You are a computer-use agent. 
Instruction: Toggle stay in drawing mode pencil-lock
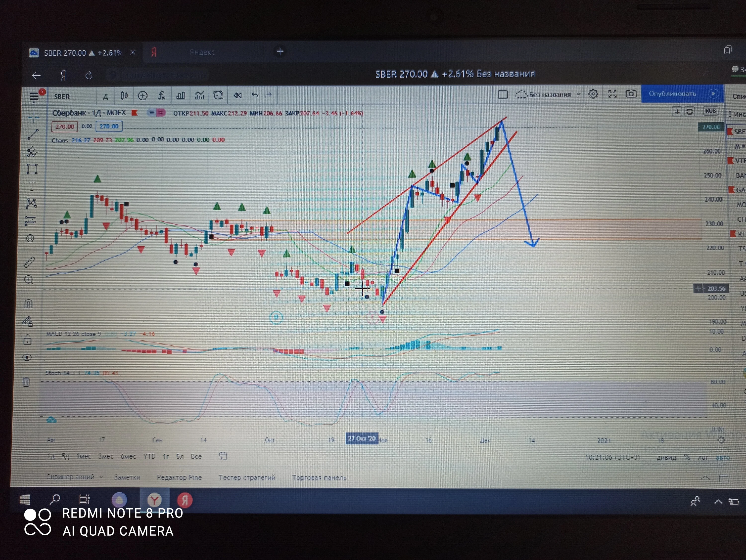coord(28,322)
